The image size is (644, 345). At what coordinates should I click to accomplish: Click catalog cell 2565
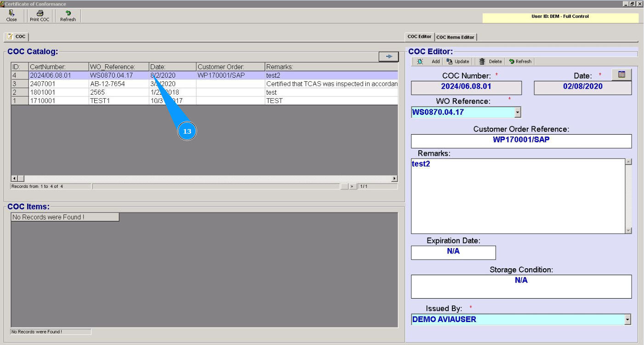pyautogui.click(x=119, y=92)
